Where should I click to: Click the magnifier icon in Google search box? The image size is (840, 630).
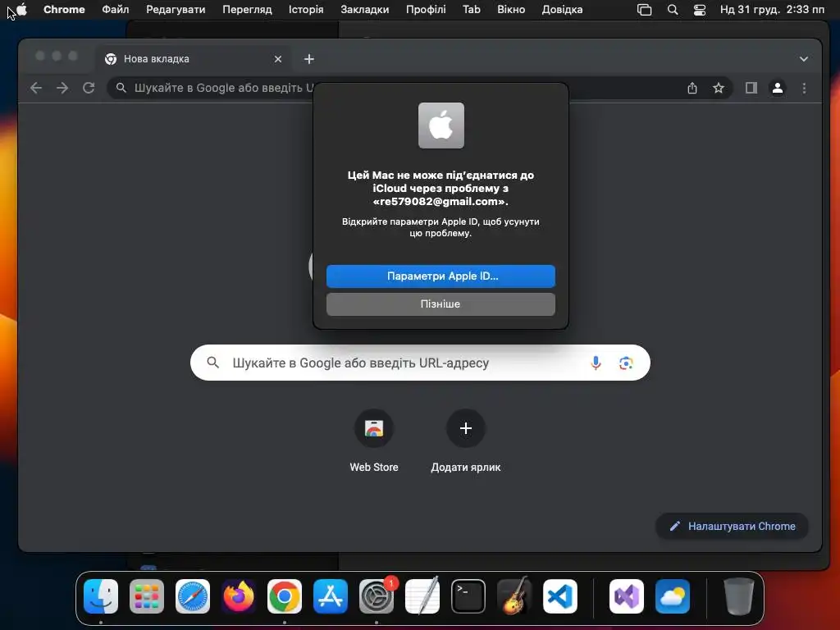tap(213, 363)
